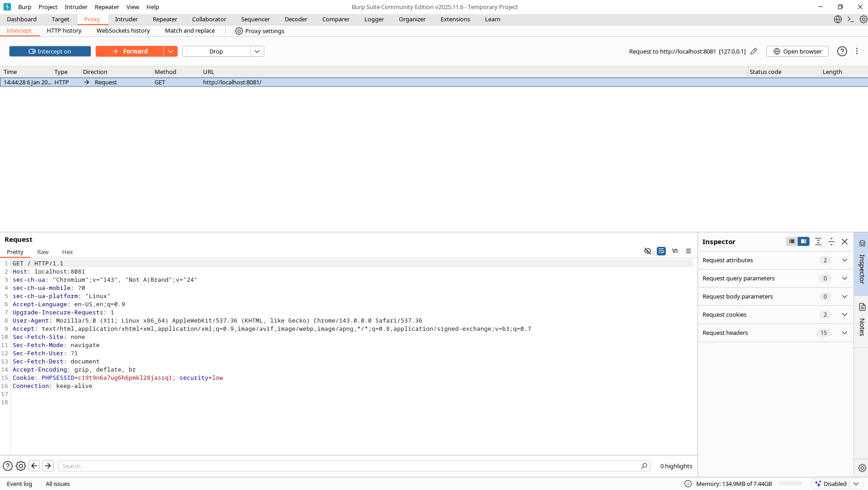
Task: Open the Forward button dropdown arrow
Action: 170,51
